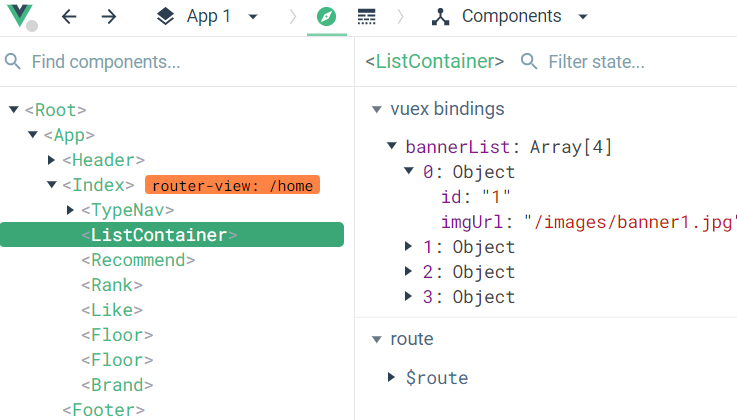This screenshot has width=737, height=420.
Task: Expand object 2 in bannerList
Action: point(408,272)
